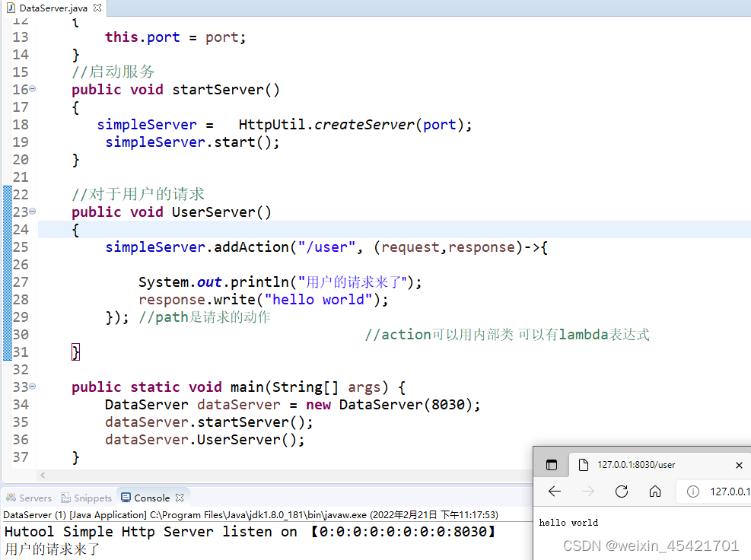Viewport: 751px width, 560px height.
Task: Open the browser home page
Action: (x=655, y=492)
